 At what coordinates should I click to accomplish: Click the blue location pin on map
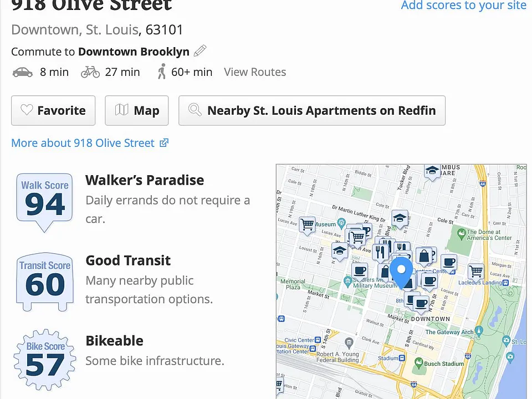click(401, 273)
